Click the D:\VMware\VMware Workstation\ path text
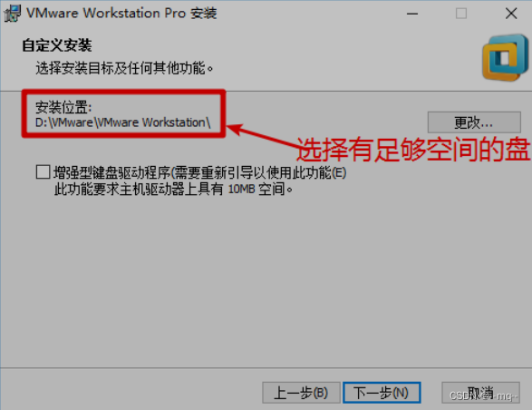This screenshot has width=532, height=410. tap(123, 122)
